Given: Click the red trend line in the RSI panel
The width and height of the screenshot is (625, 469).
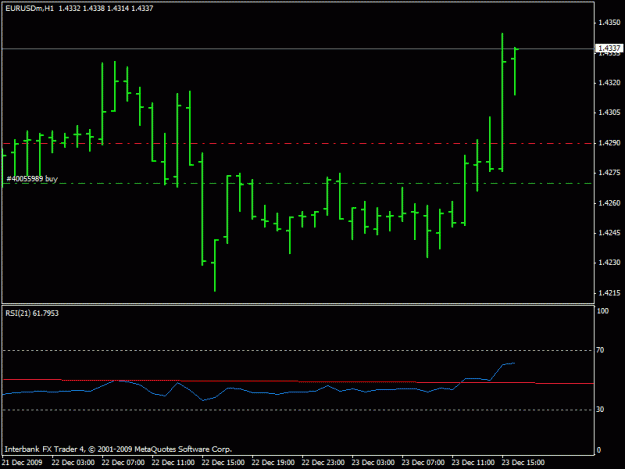Looking at the screenshot, I should (x=298, y=381).
